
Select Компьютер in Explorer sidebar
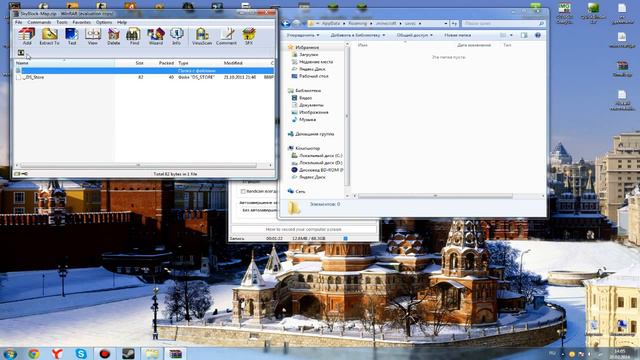click(x=307, y=149)
